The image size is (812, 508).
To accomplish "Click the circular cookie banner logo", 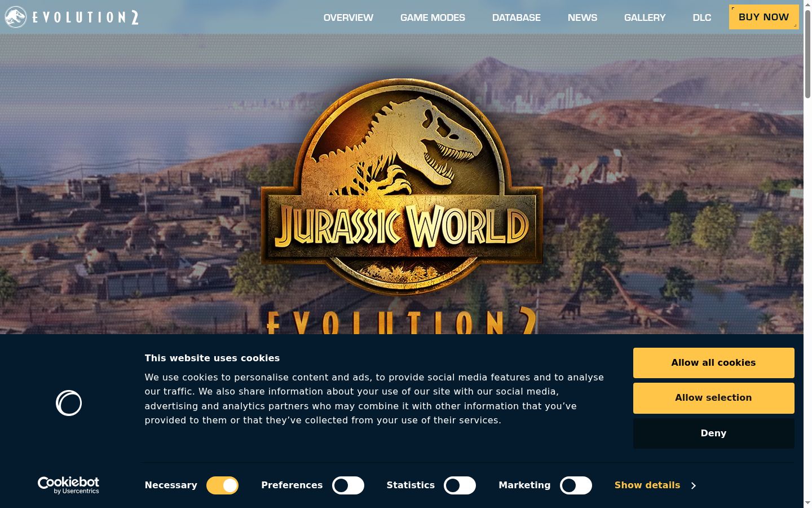I will pos(69,403).
